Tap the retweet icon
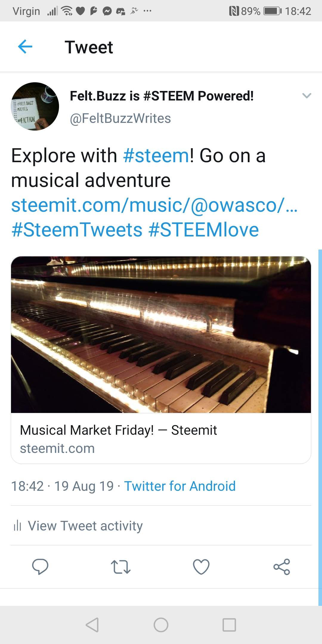 tap(121, 566)
